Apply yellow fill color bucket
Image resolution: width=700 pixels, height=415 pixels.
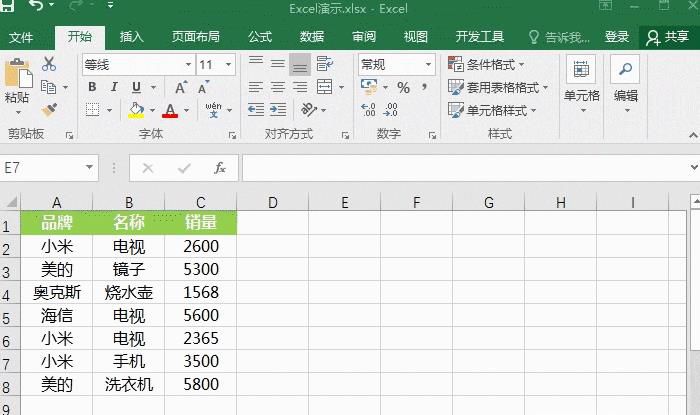tap(136, 110)
